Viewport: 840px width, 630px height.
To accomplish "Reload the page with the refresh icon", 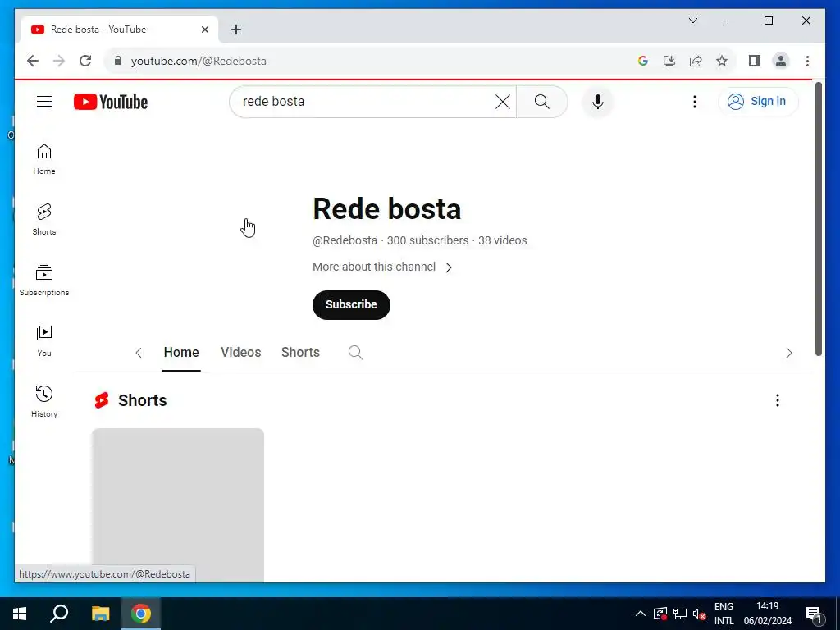I will point(85,61).
